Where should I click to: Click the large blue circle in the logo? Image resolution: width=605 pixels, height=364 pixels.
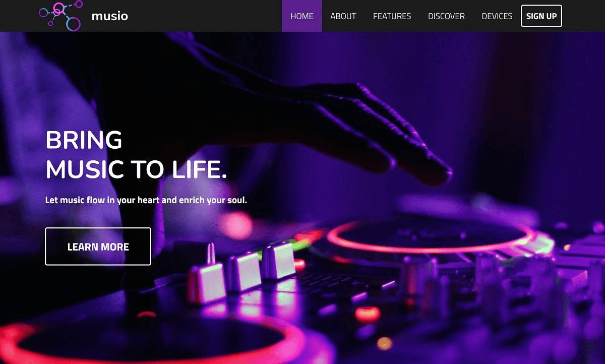point(73,23)
